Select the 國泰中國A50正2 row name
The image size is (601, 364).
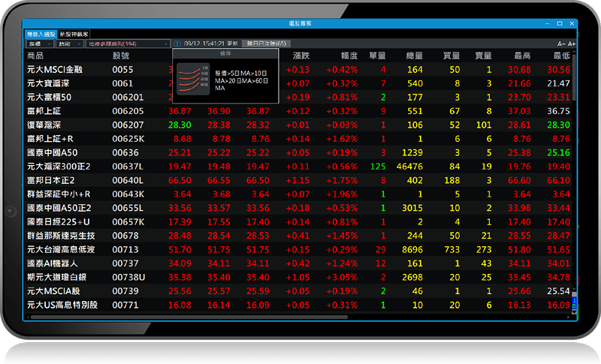click(59, 208)
